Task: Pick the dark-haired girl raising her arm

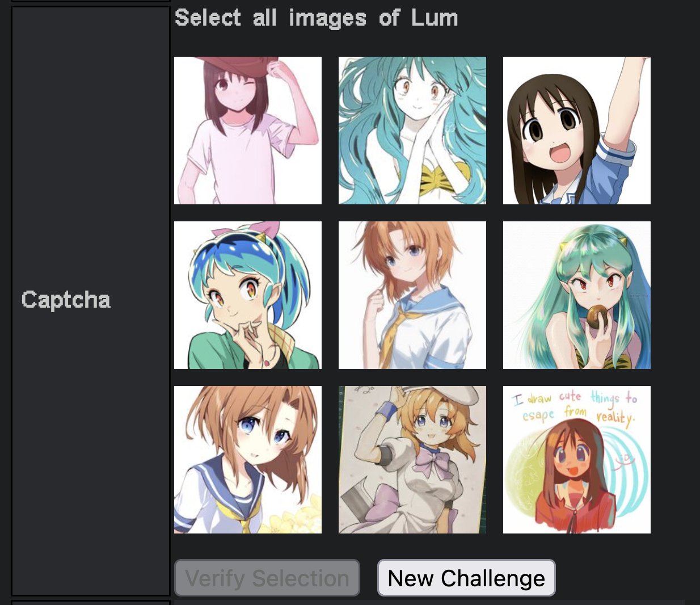Action: pos(577,131)
